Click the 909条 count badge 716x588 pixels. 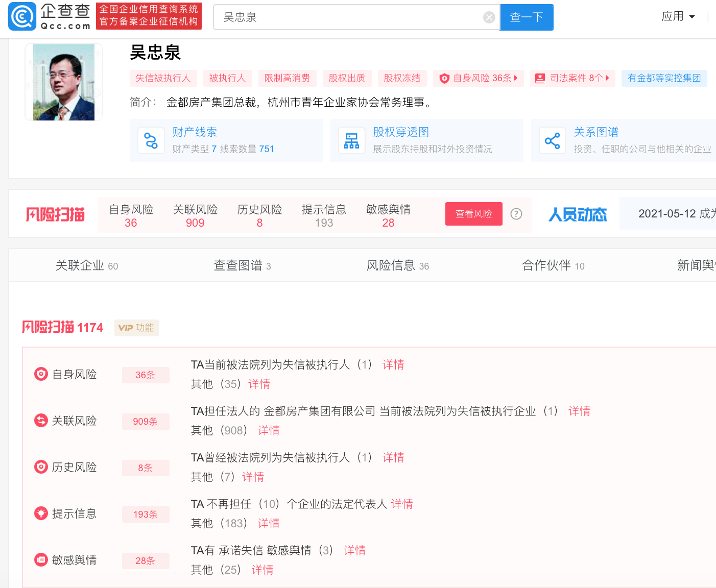[146, 422]
